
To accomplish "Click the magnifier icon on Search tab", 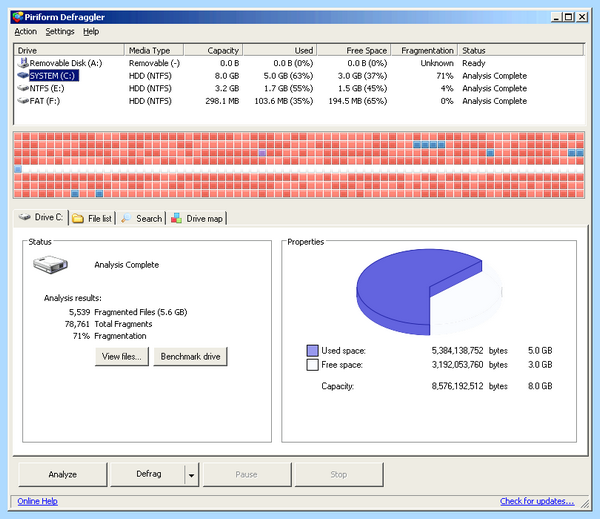I will [x=126, y=218].
